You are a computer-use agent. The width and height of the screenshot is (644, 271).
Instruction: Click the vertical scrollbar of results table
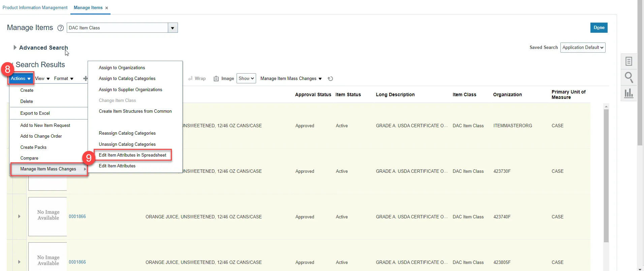(606, 175)
